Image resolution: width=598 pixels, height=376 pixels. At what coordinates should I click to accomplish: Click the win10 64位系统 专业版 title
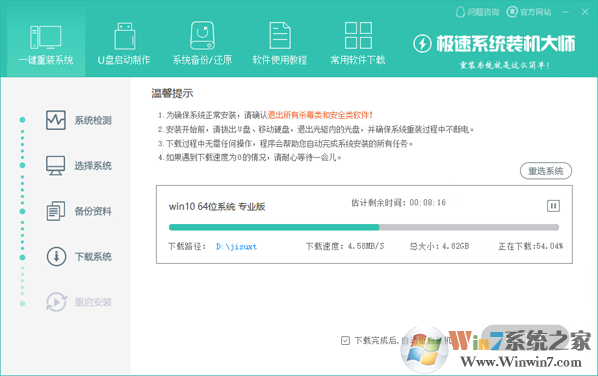[x=217, y=206]
